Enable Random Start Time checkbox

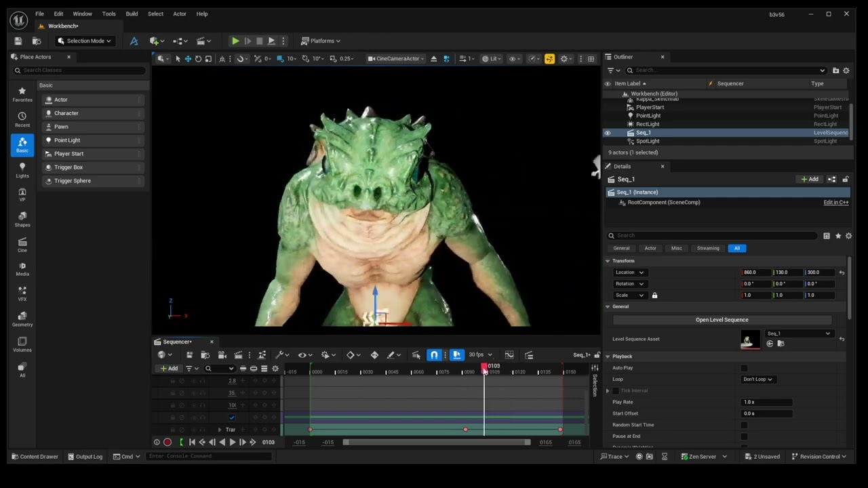pos(744,425)
